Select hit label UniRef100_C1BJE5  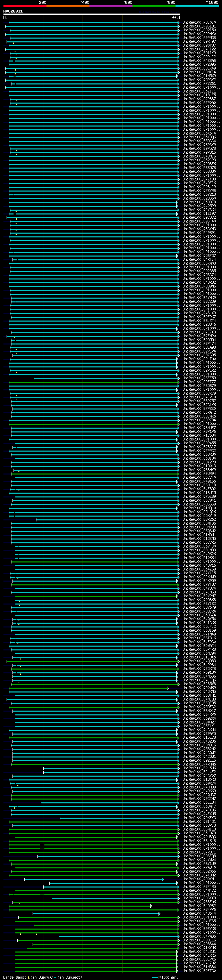point(199,96)
